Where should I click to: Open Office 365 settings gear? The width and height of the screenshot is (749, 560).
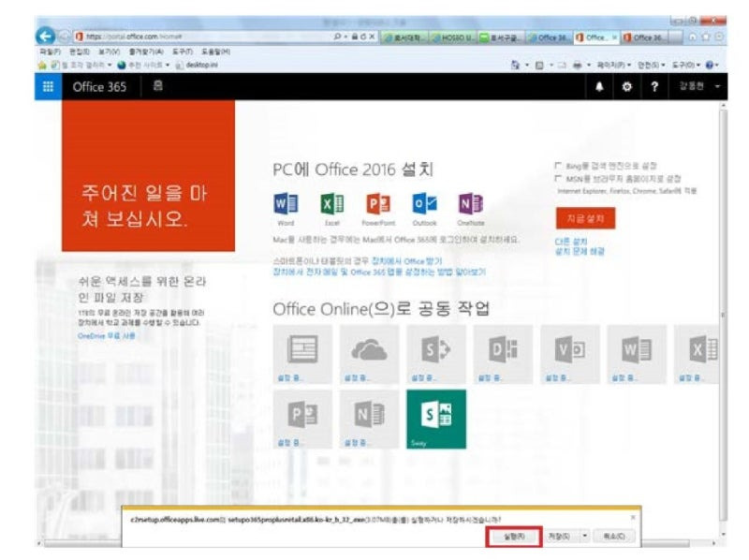(x=626, y=86)
